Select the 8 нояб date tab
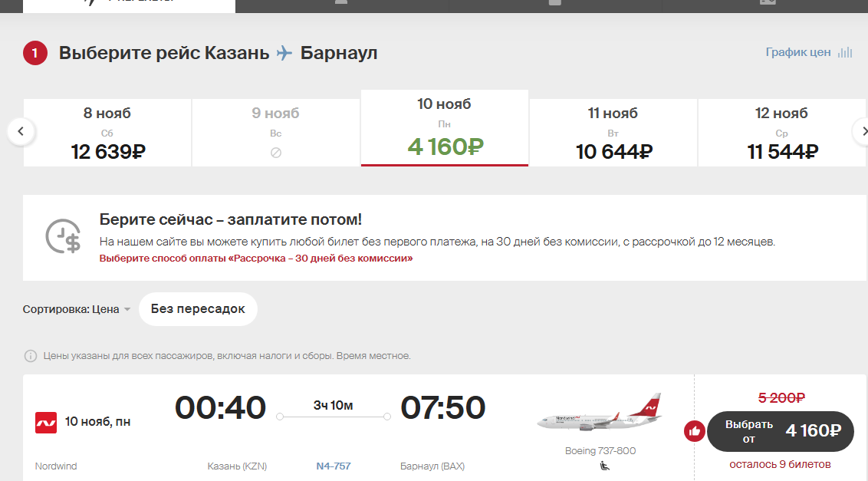The width and height of the screenshot is (868, 481). pyautogui.click(x=107, y=133)
